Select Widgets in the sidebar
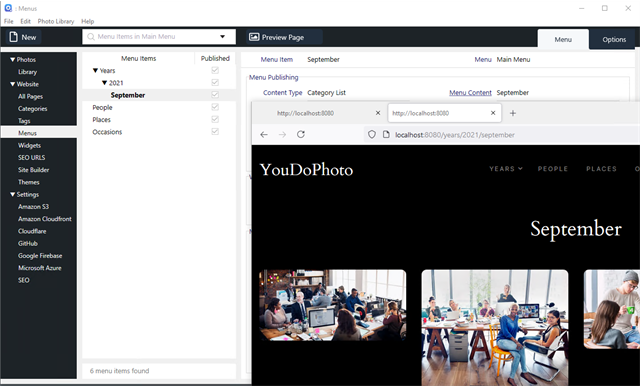 click(x=29, y=145)
